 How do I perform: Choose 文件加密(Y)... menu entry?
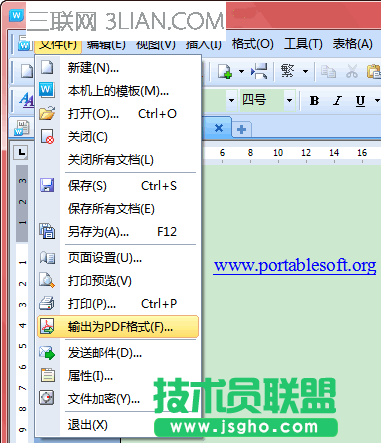coord(118,399)
